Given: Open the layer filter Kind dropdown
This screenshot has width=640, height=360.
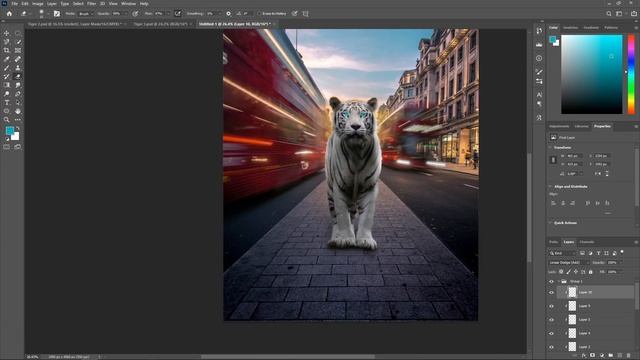Looking at the screenshot, I should point(562,253).
